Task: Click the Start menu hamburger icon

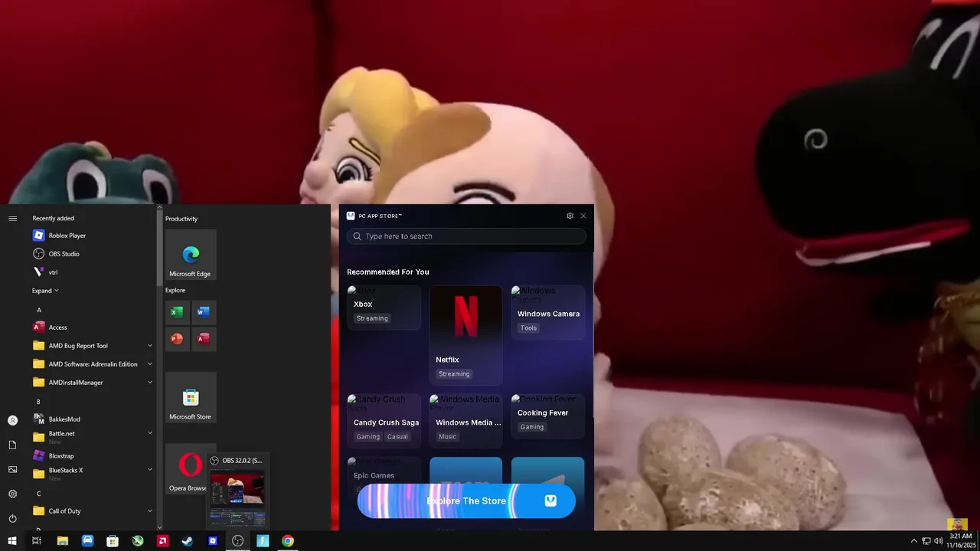Action: coord(12,219)
